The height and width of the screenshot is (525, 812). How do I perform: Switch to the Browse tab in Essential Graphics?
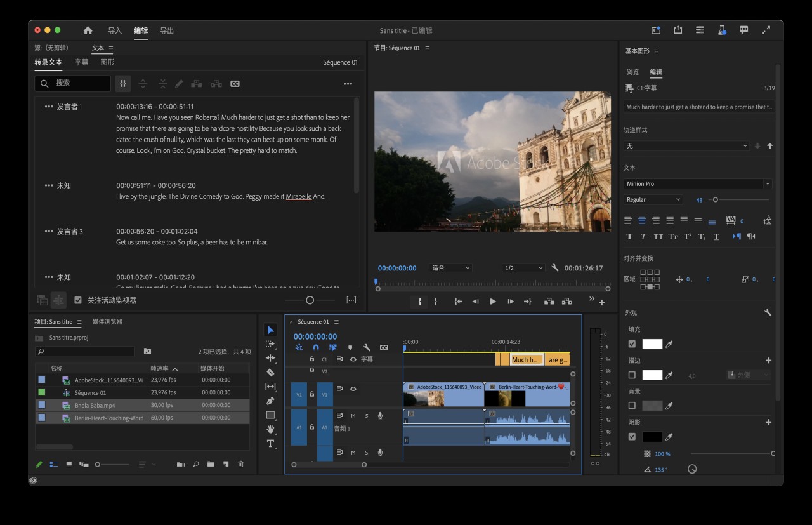coord(633,72)
